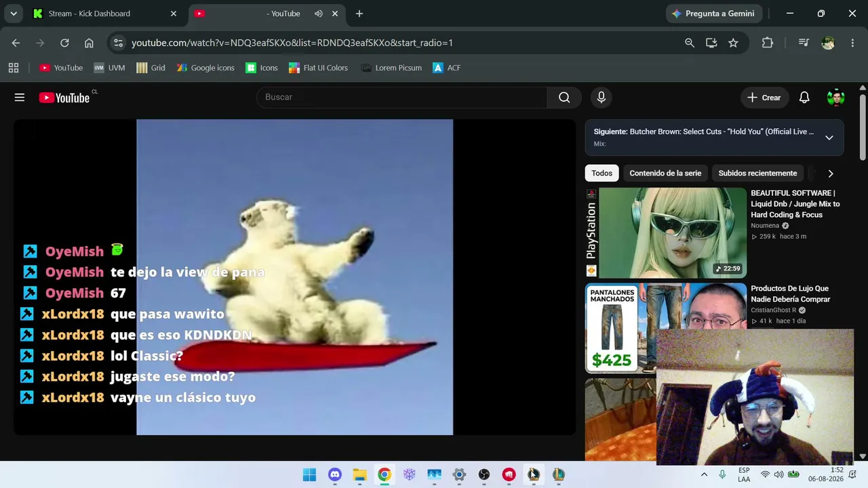Mute the YouTube tab via its speaker icon
868x488 pixels.
319,14
